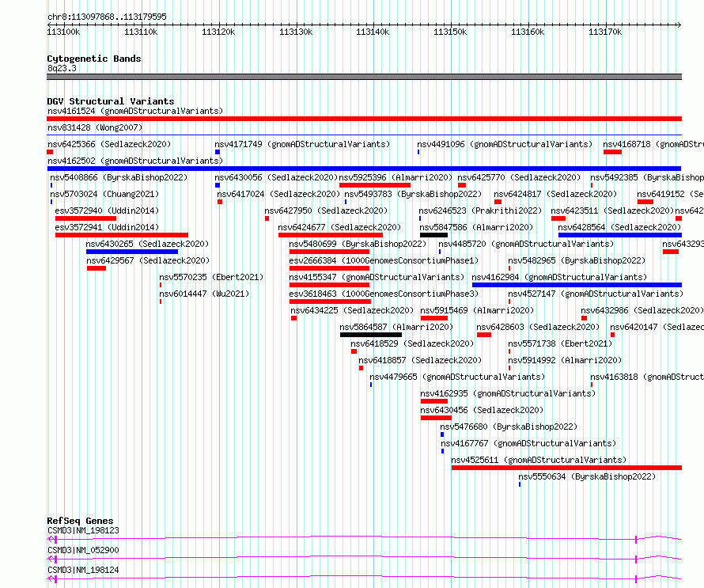The width and height of the screenshot is (704, 588).
Task: Click the red bar under esv3572941 (Uddin2014)
Action: coord(122,235)
